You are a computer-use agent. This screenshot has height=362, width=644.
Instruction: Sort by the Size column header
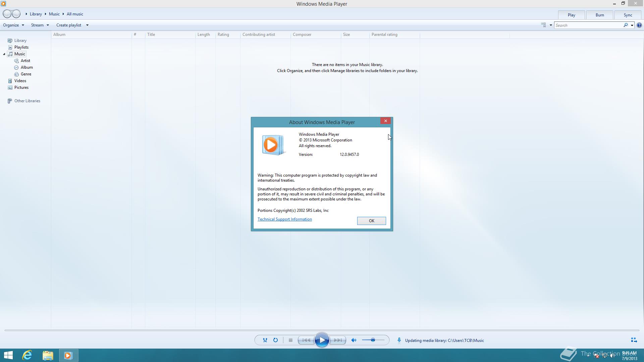[355, 35]
